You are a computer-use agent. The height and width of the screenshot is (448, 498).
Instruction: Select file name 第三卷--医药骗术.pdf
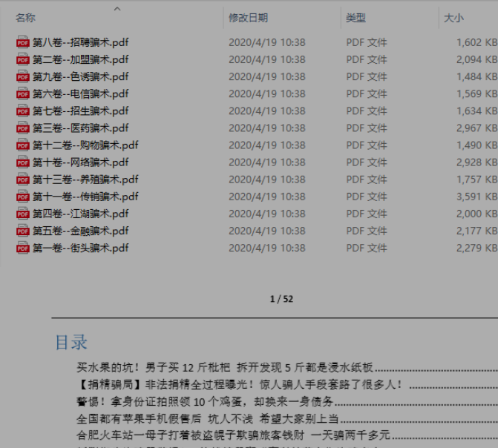(x=81, y=128)
